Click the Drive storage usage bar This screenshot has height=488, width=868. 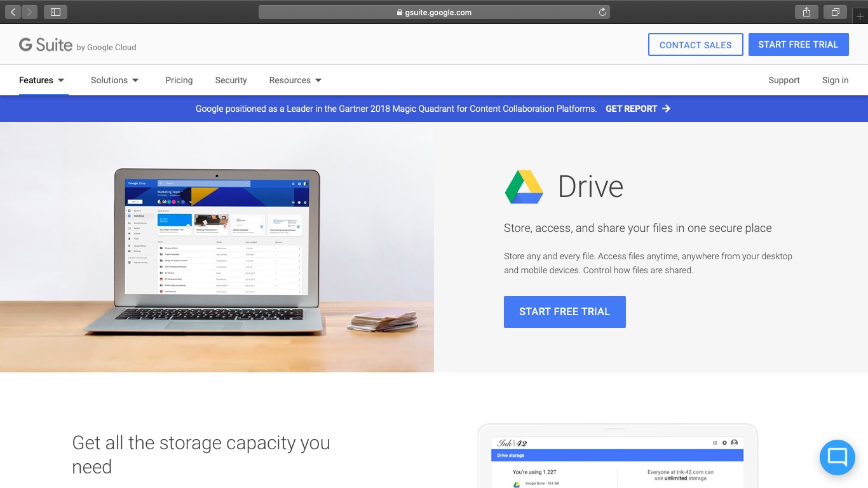point(616,455)
